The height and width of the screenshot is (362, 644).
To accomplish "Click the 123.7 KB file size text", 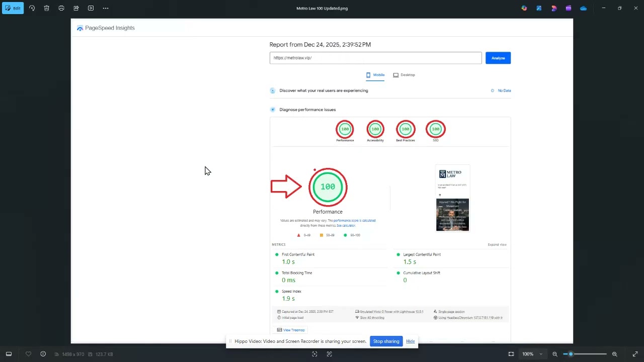I will point(104,354).
